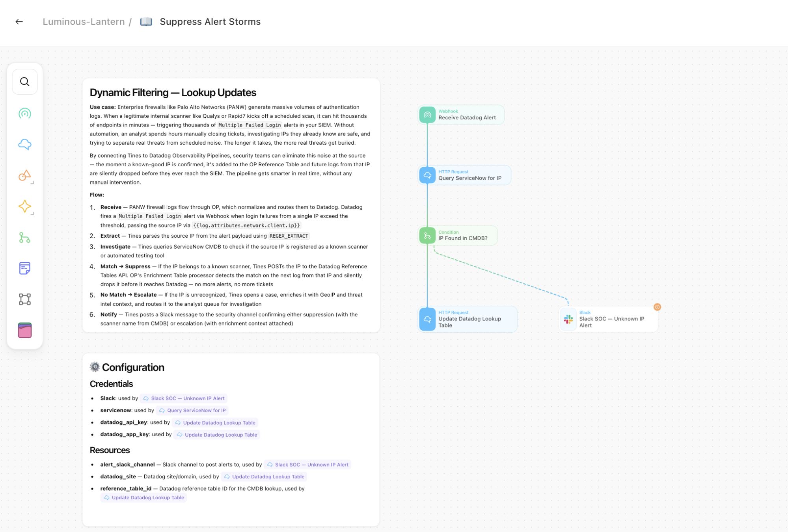
Task: Click the orange badge on the Slack node
Action: click(657, 307)
